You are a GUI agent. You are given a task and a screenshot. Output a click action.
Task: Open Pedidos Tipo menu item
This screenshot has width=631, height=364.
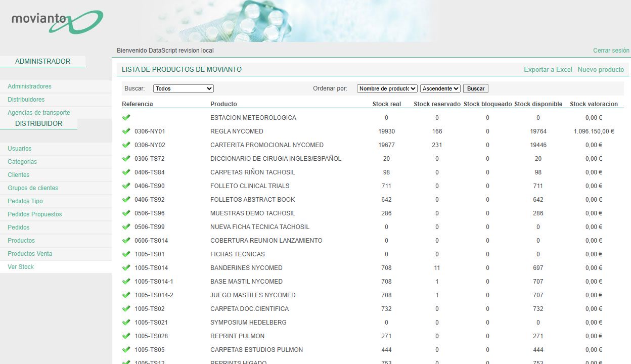(25, 201)
